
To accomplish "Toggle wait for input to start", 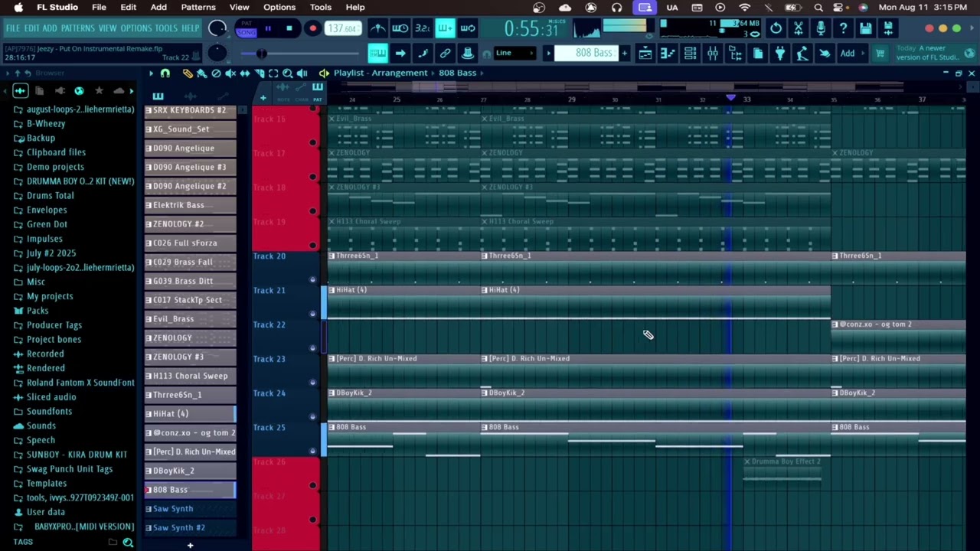I will 400,28.
